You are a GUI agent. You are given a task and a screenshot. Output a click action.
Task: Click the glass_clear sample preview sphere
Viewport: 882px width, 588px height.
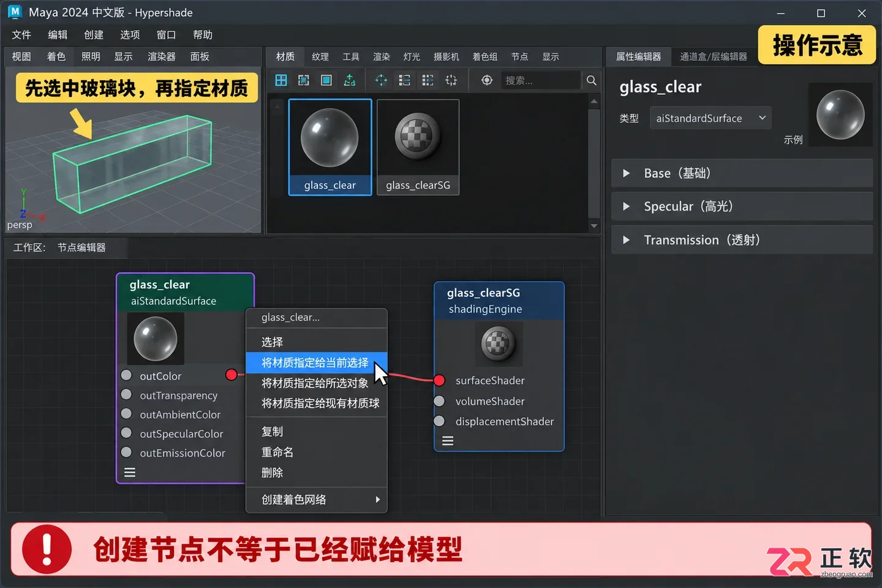840,115
